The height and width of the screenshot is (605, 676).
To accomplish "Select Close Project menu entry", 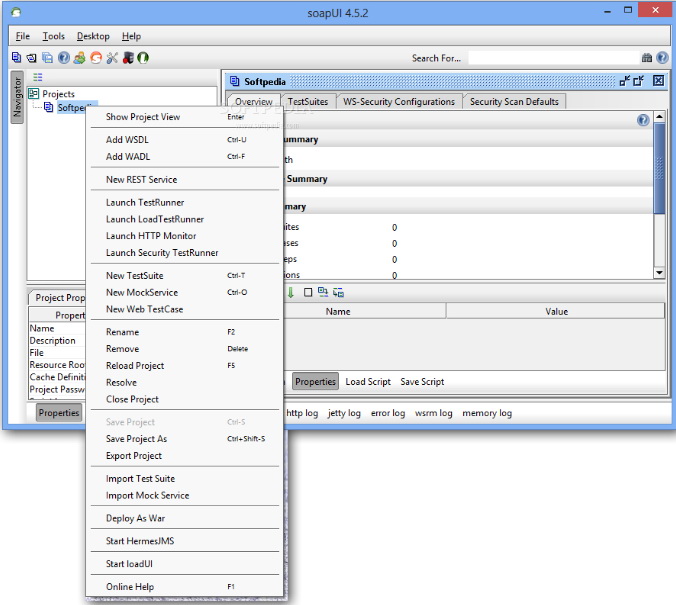I will [185, 399].
